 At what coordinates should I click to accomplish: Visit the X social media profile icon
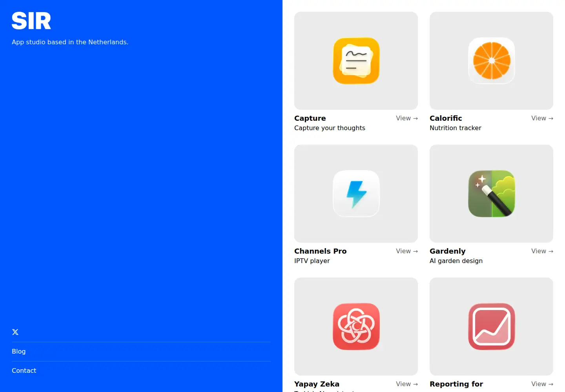pyautogui.click(x=15, y=332)
